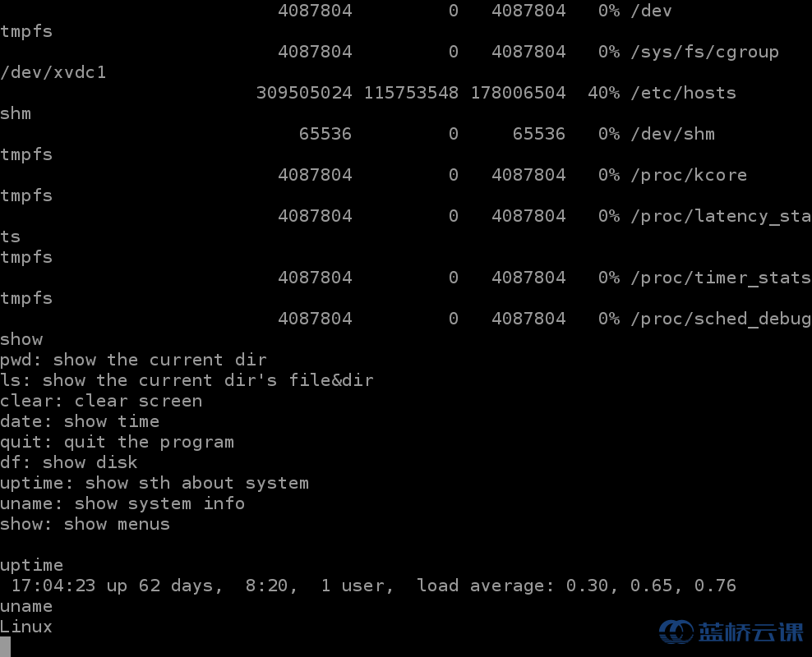Click the blue Chinese watermark text
This screenshot has height=657, width=812.
click(750, 632)
